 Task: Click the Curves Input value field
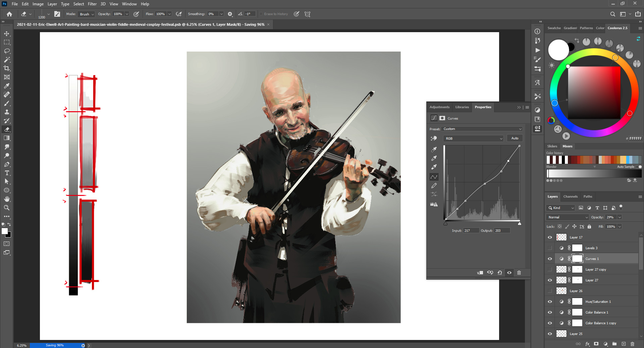click(471, 230)
